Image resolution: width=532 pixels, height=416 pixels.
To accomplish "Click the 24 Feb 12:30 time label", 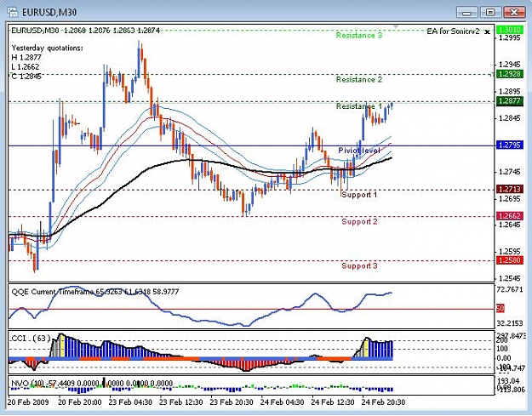I will click(x=333, y=402).
